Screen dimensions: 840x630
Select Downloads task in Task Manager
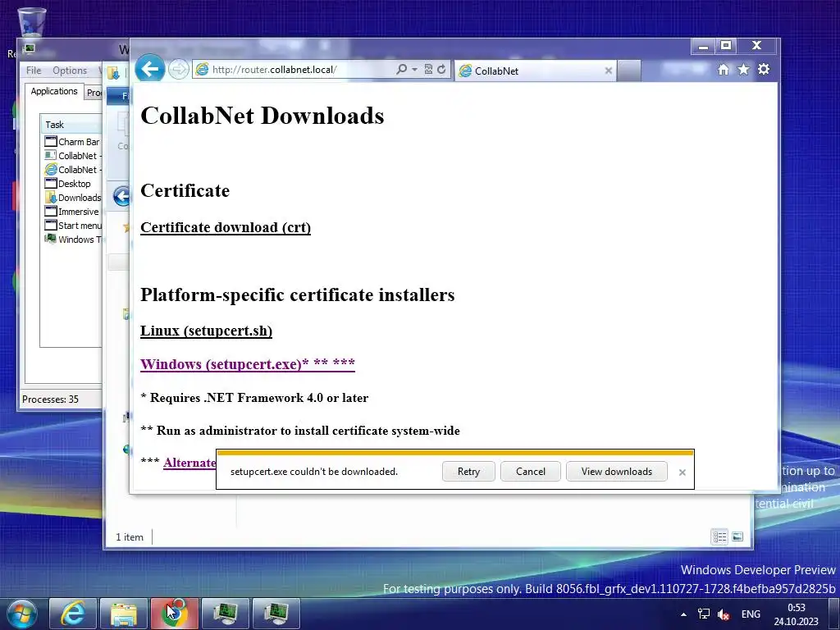(73, 197)
